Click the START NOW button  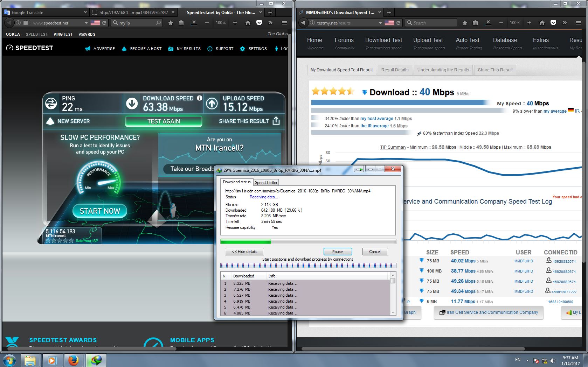(100, 211)
